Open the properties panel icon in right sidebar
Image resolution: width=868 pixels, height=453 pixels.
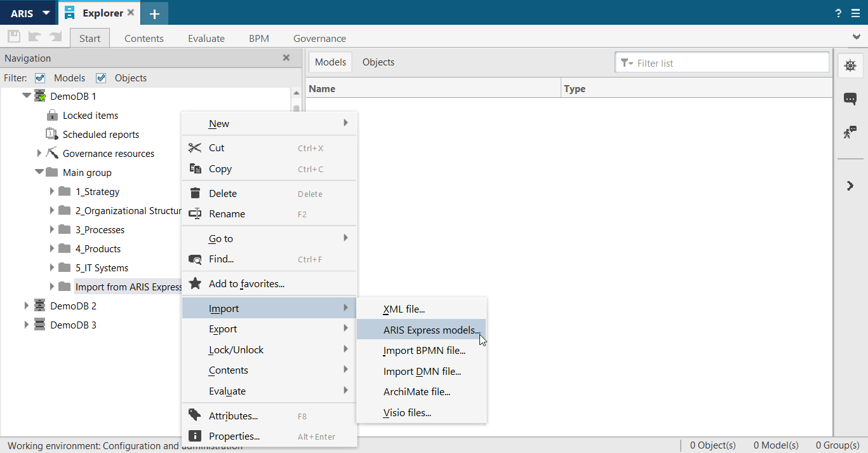click(x=850, y=65)
